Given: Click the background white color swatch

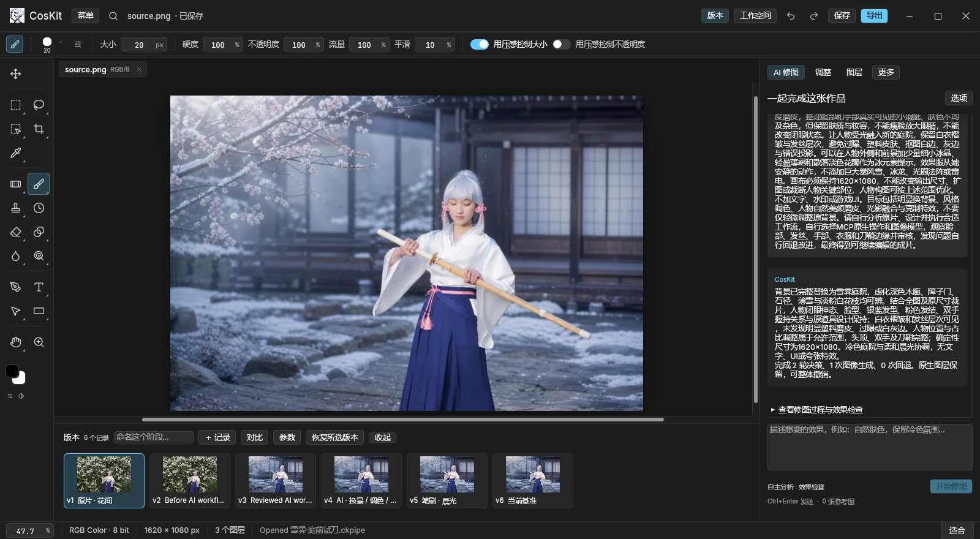Looking at the screenshot, I should coord(21,379).
